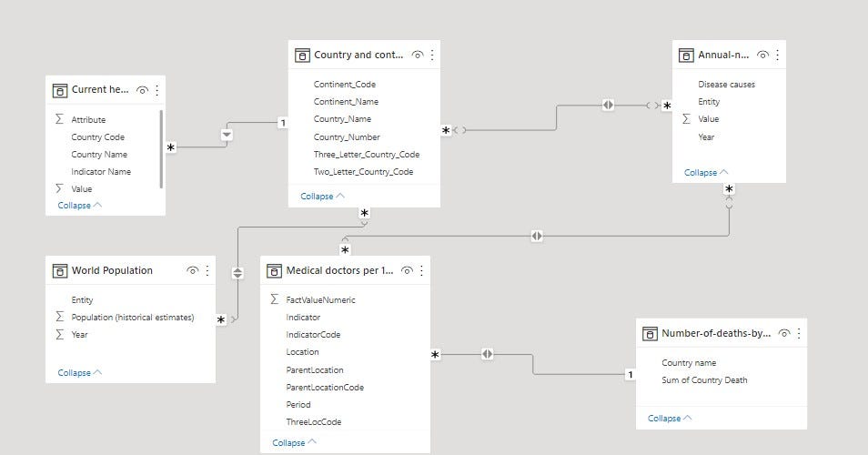The image size is (868, 455).
Task: Collapse the Country and continent table
Action: (322, 196)
